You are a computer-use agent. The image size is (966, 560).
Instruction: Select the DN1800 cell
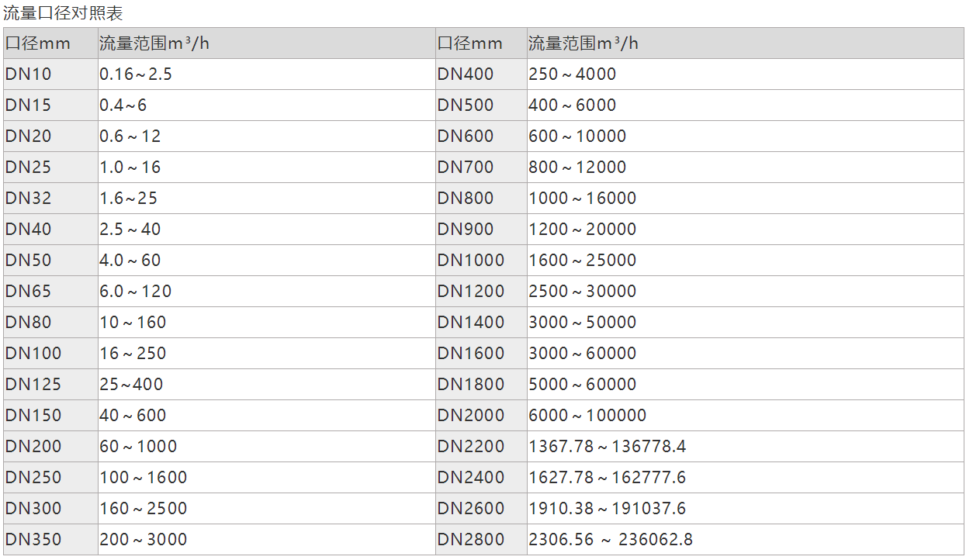click(471, 385)
